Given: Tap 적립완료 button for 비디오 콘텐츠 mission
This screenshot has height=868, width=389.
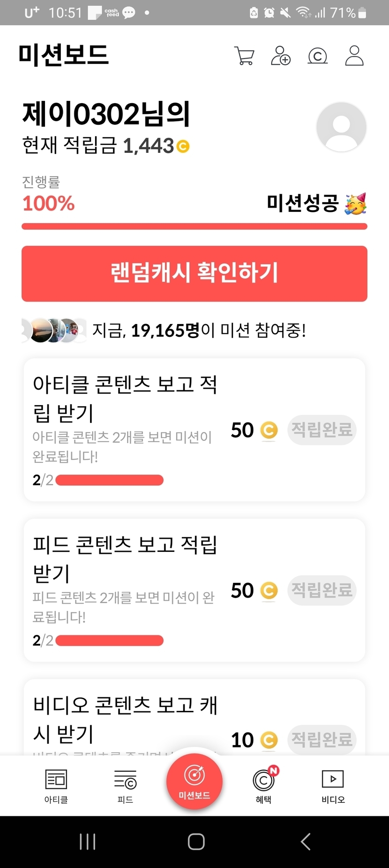Looking at the screenshot, I should tap(322, 740).
